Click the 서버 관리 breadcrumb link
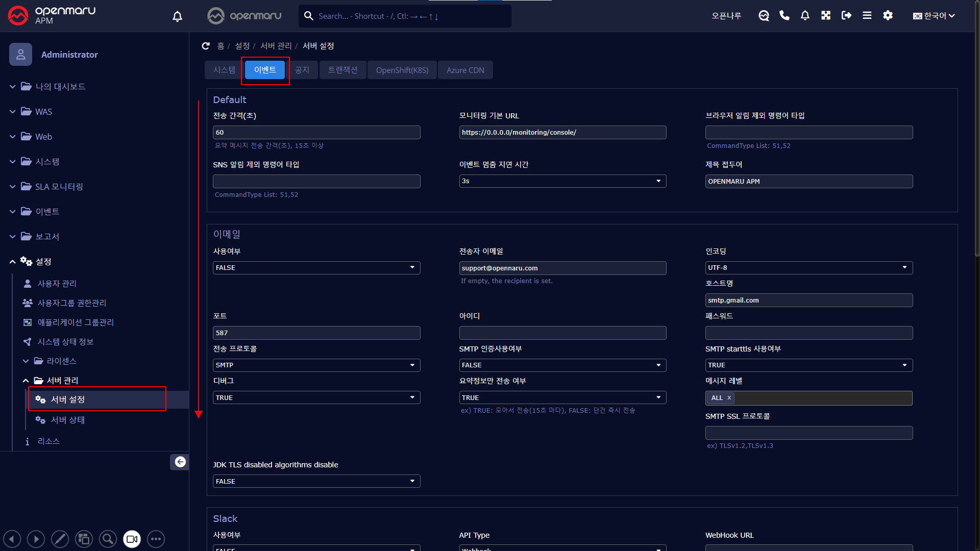Screen dimensions: 980x551 coord(276,46)
